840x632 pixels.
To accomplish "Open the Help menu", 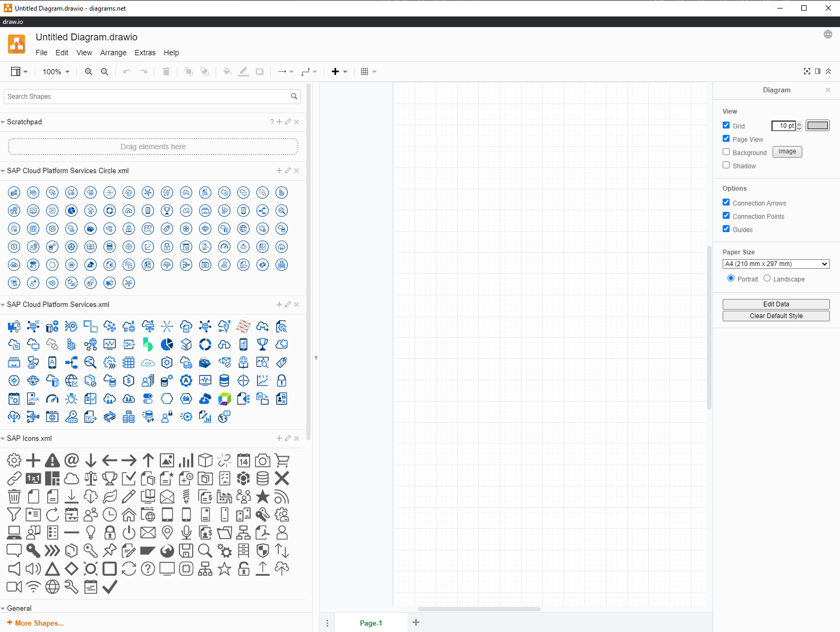I will (171, 53).
